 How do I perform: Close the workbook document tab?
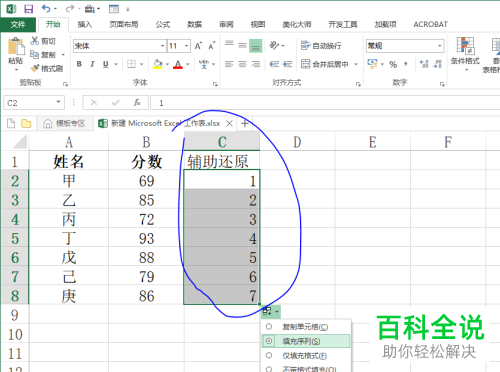[x=229, y=124]
